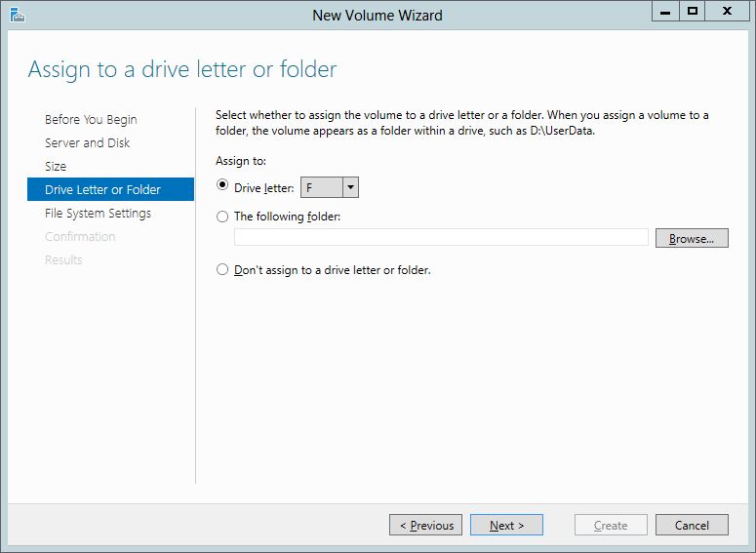Select Drive Letter or Folder in sidebar

102,190
